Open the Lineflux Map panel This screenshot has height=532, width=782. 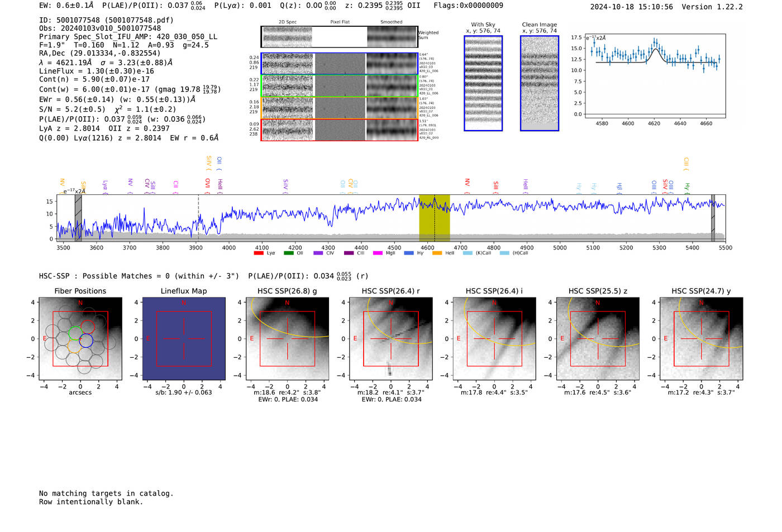tap(184, 339)
